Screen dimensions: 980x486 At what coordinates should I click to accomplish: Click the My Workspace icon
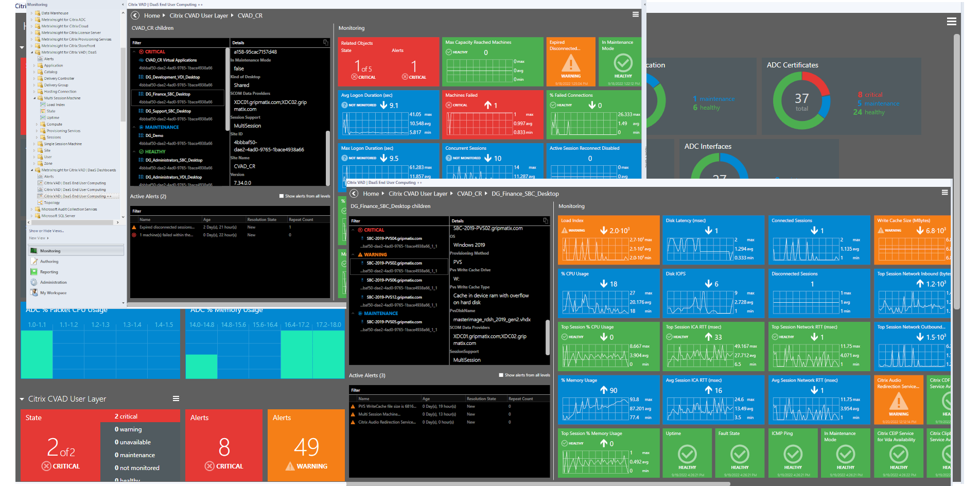[x=34, y=292]
